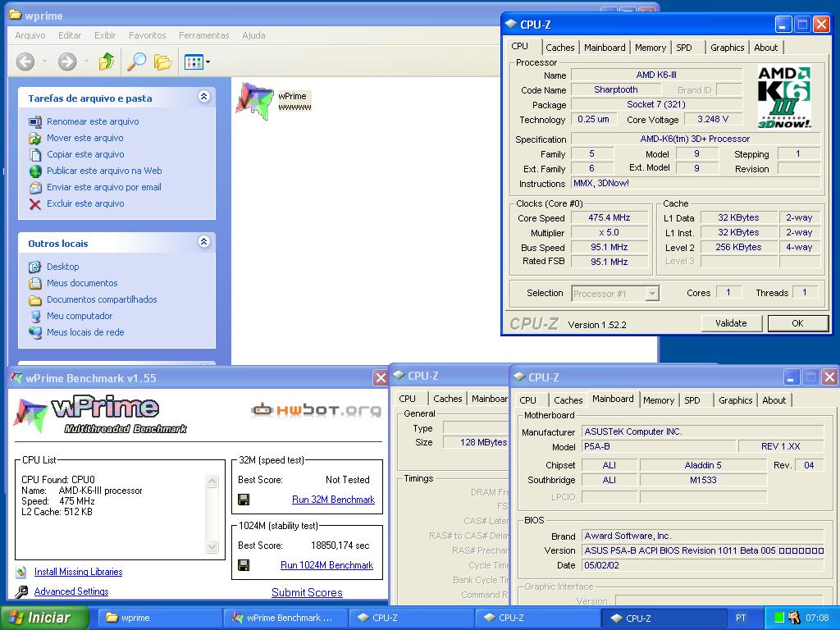This screenshot has height=630, width=840.
Task: Open the Forward button history dropdown arrow
Action: [x=86, y=62]
